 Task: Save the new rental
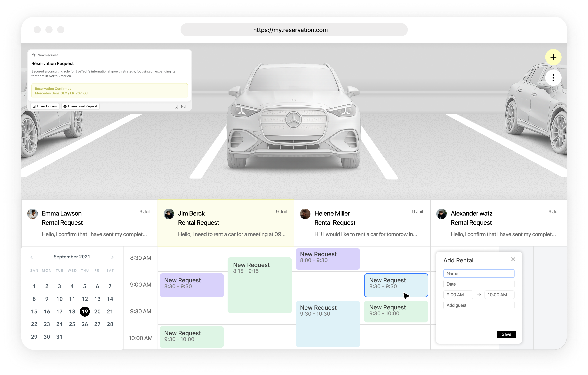(x=506, y=334)
